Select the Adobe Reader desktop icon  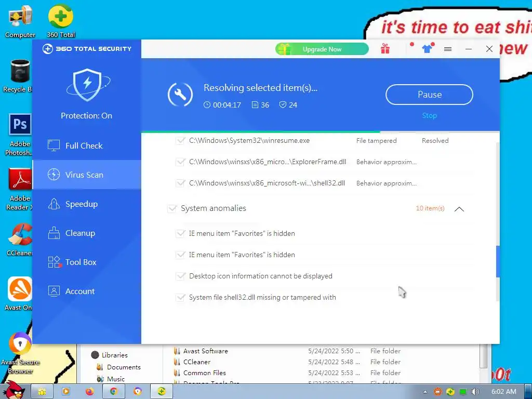19,189
